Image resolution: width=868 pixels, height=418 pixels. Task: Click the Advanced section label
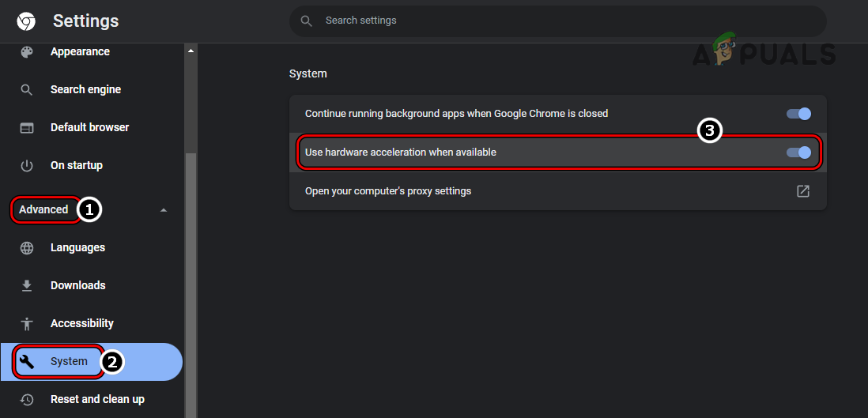click(43, 209)
